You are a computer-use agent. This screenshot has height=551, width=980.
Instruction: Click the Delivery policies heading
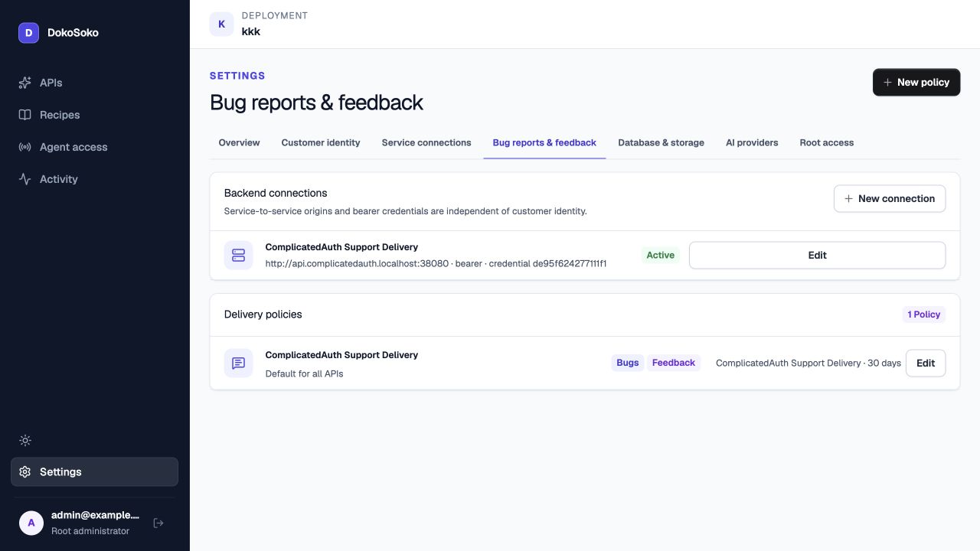click(x=263, y=315)
